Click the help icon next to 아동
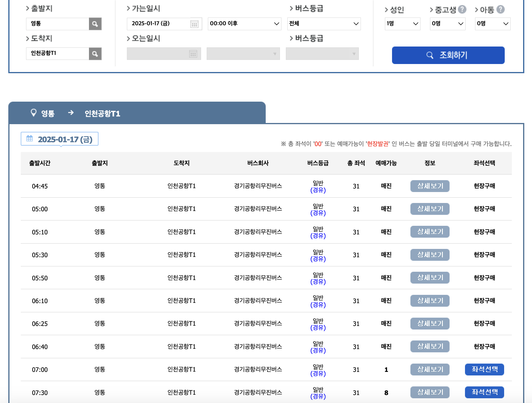 point(501,9)
